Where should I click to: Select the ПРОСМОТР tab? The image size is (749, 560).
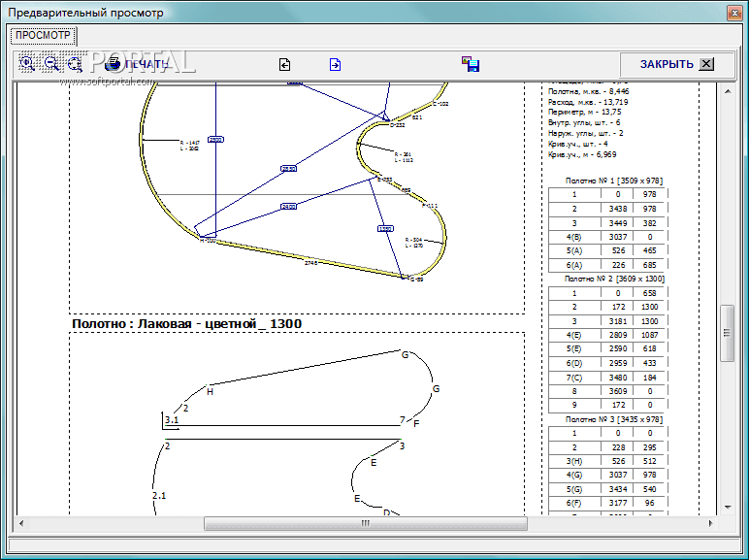(x=43, y=36)
